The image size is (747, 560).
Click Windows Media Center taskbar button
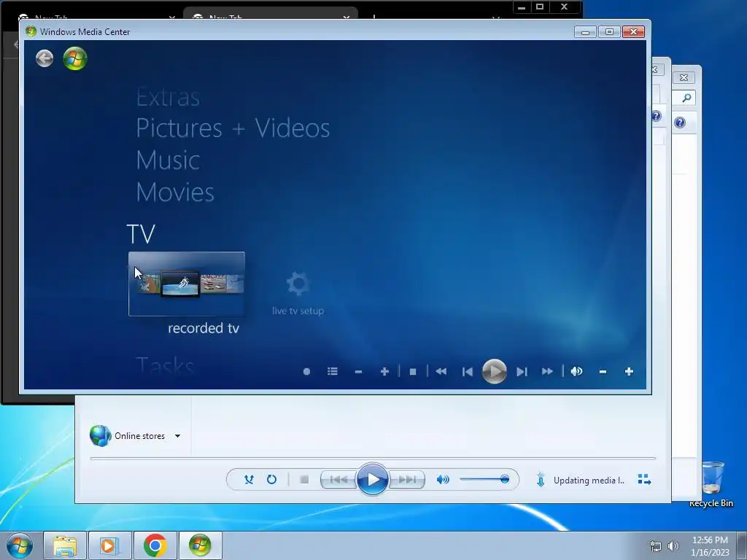pos(200,545)
